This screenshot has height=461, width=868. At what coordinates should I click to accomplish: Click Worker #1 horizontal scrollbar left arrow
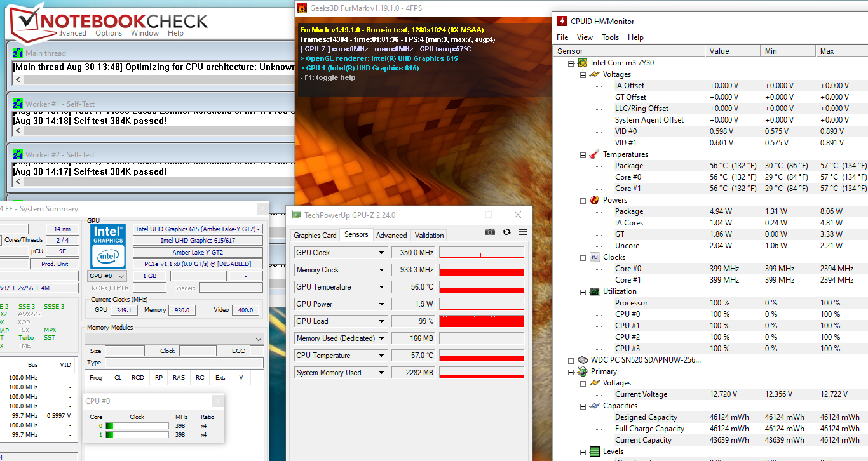(x=18, y=131)
